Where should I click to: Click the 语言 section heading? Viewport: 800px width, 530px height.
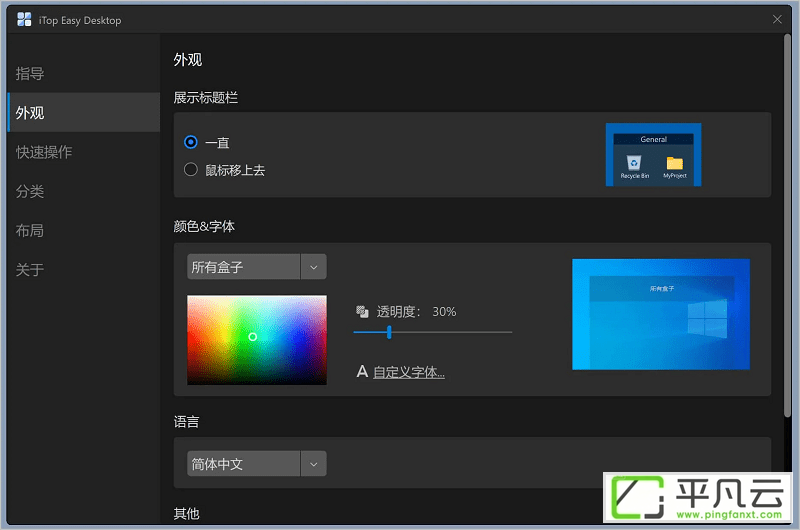point(186,422)
